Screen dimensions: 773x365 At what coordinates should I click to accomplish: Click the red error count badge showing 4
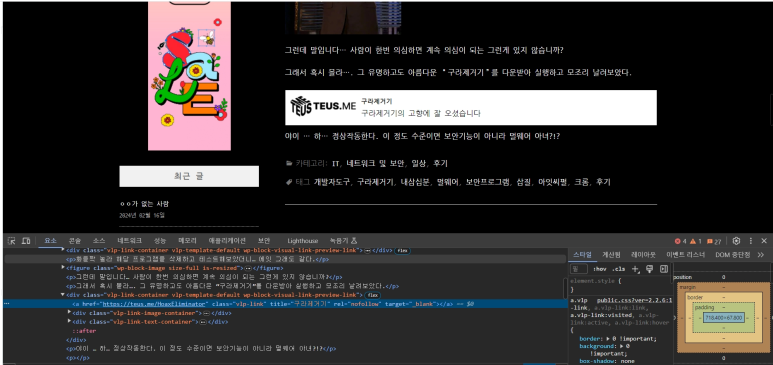(x=680, y=241)
